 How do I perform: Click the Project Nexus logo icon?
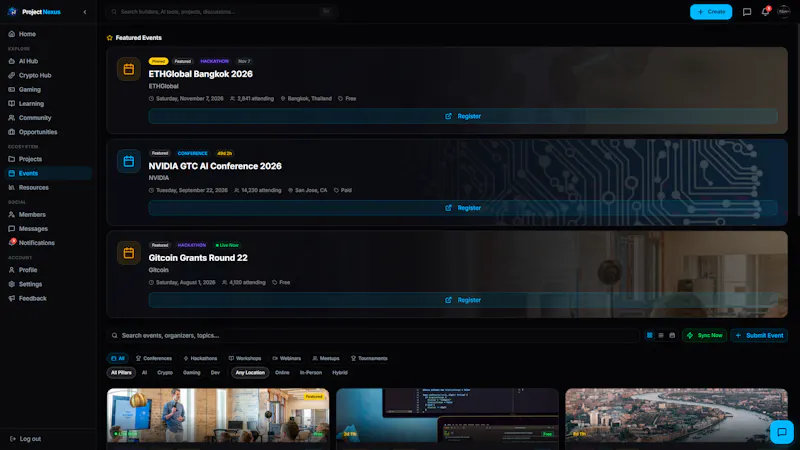(12, 12)
